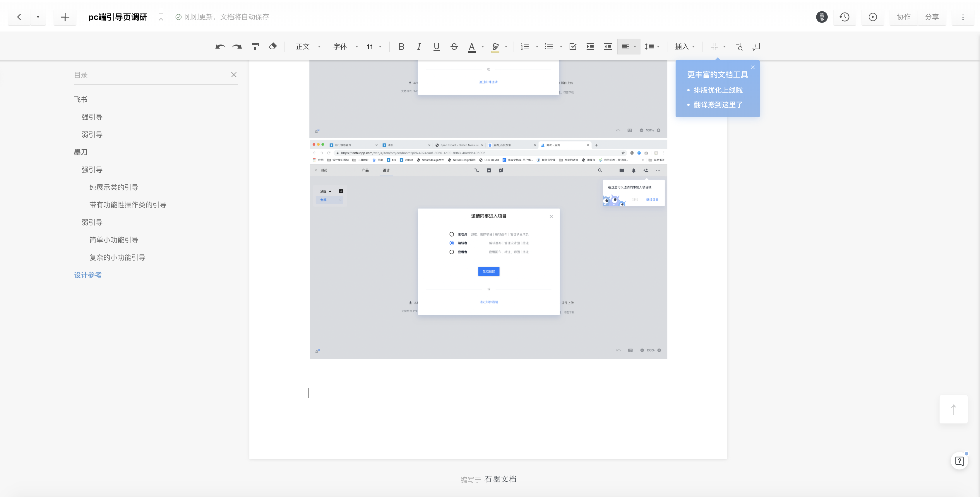Click the 协作 collaborate button
This screenshot has height=497, width=980.
(x=904, y=17)
